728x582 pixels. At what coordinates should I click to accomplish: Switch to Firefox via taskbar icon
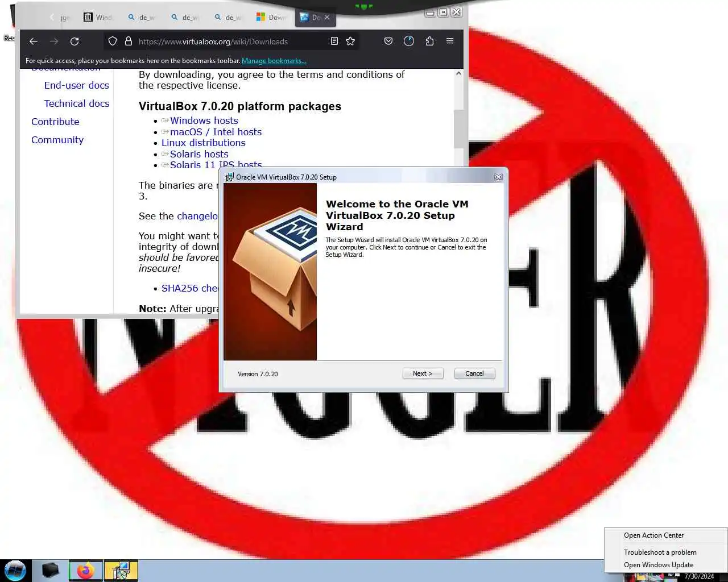coord(86,570)
